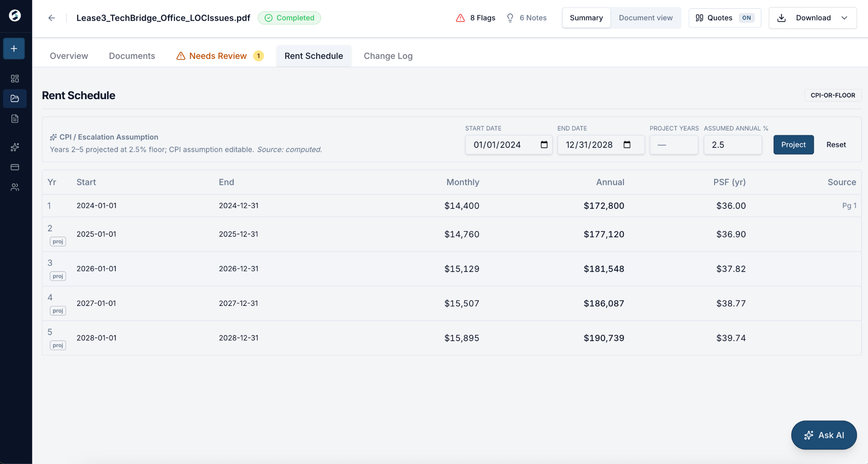Switch to Document view
This screenshot has width=868, height=464.
coord(645,18)
